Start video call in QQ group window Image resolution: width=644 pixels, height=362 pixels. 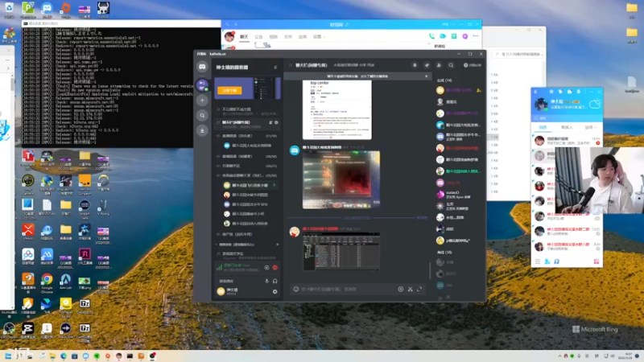pos(443,36)
